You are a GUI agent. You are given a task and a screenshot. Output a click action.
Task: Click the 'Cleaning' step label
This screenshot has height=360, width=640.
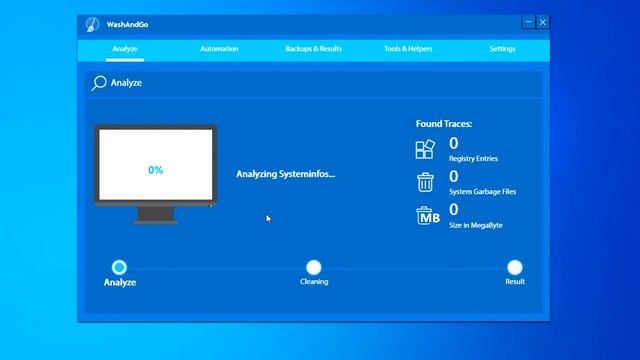tap(314, 282)
